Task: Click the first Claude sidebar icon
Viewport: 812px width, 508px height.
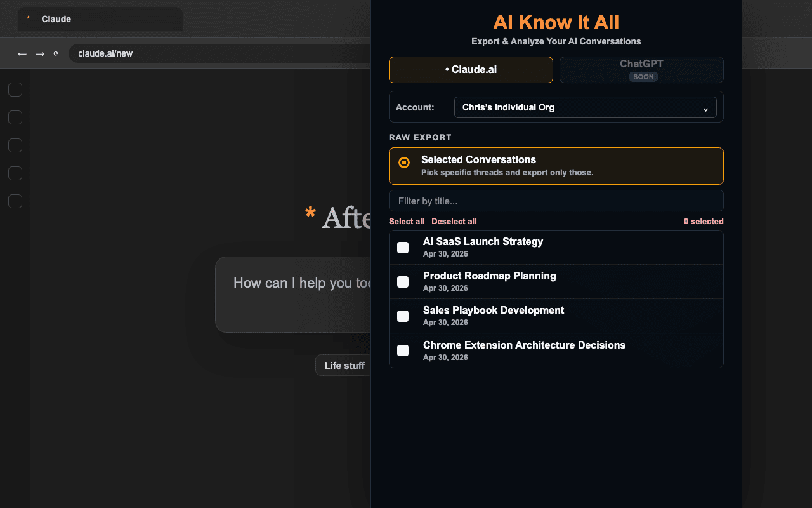Action: 15,90
